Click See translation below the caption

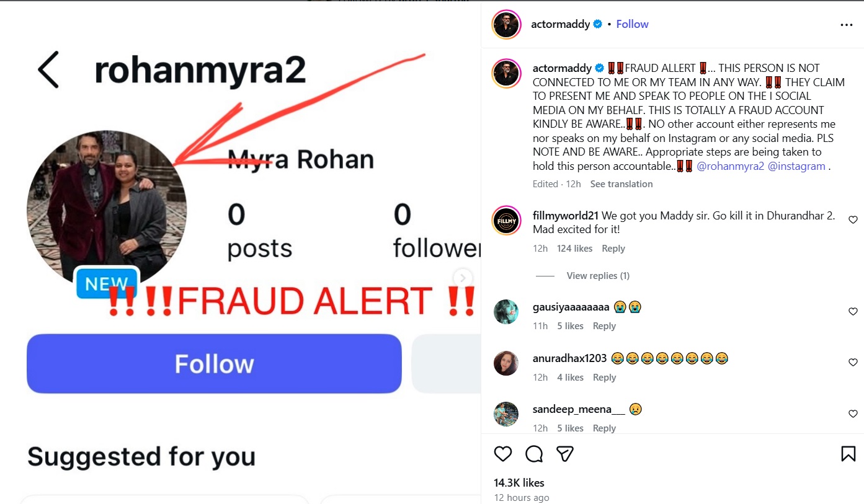[x=621, y=184]
